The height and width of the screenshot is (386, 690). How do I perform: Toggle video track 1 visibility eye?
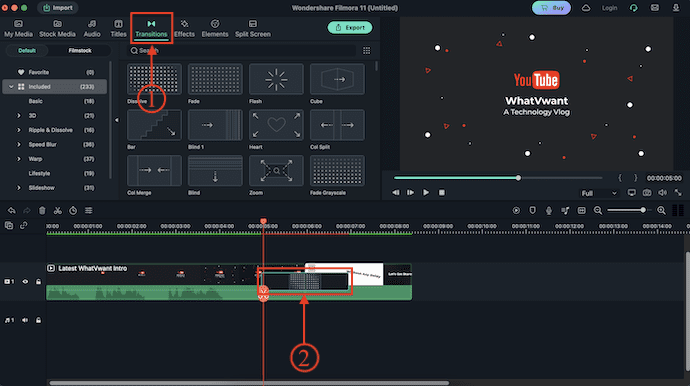(25, 282)
